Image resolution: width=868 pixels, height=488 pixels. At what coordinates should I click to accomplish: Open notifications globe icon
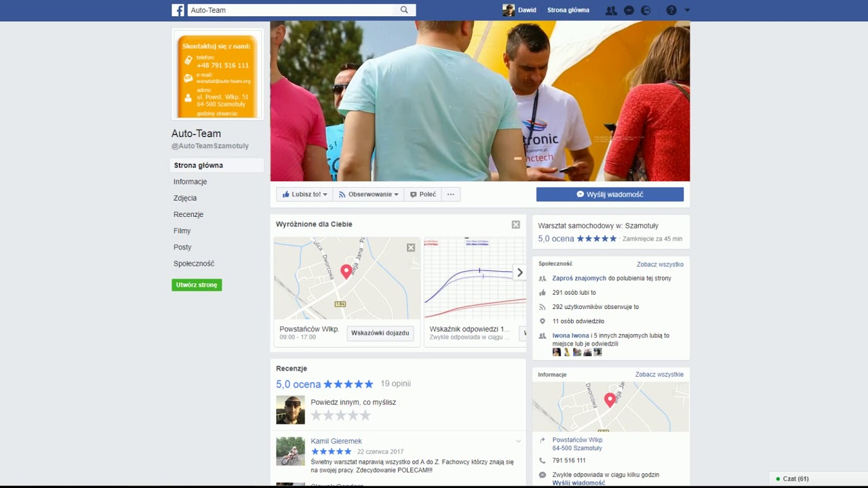click(x=646, y=10)
